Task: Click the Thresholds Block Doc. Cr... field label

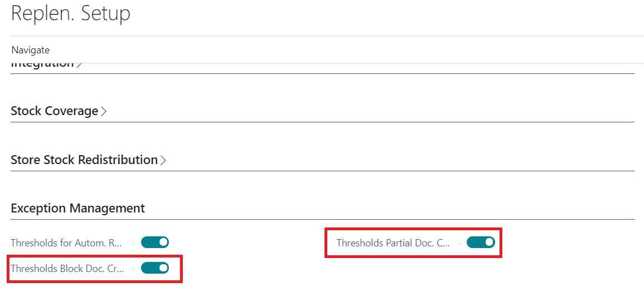Action: (x=67, y=269)
